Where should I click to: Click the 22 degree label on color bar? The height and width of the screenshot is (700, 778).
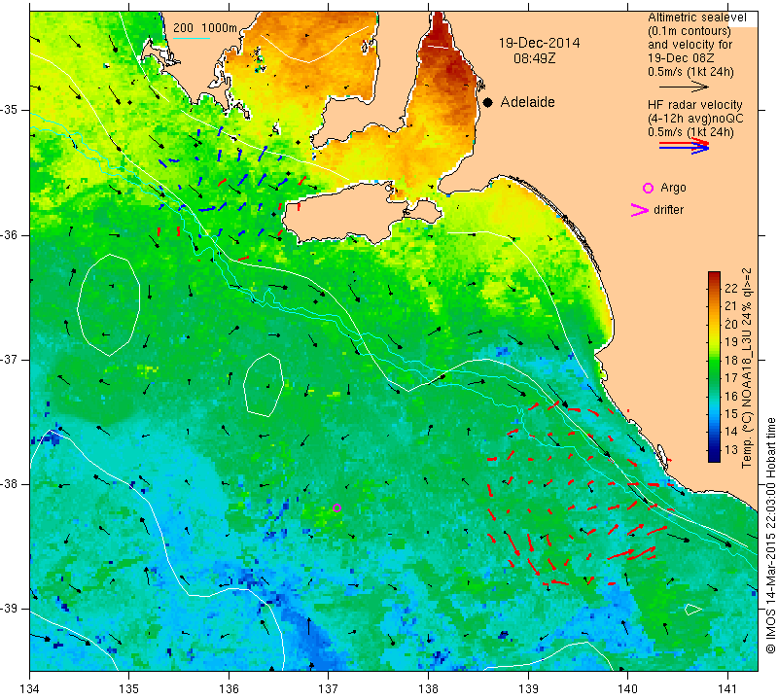[731, 289]
